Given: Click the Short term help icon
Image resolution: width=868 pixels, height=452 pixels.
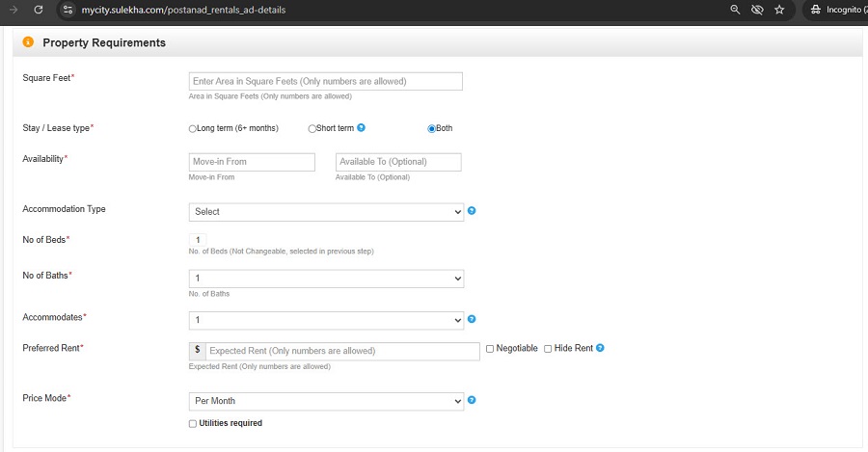Looking at the screenshot, I should [x=362, y=127].
